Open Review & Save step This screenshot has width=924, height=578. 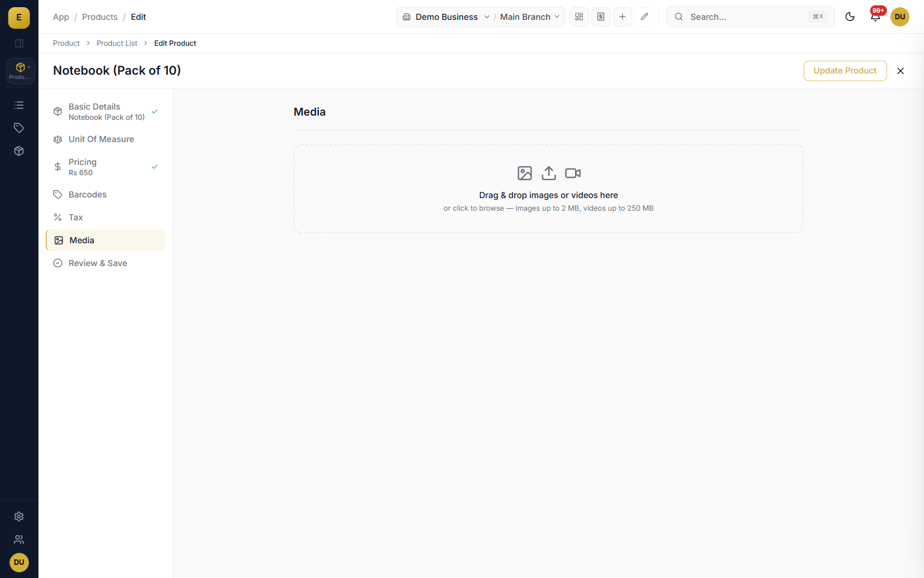click(106, 263)
